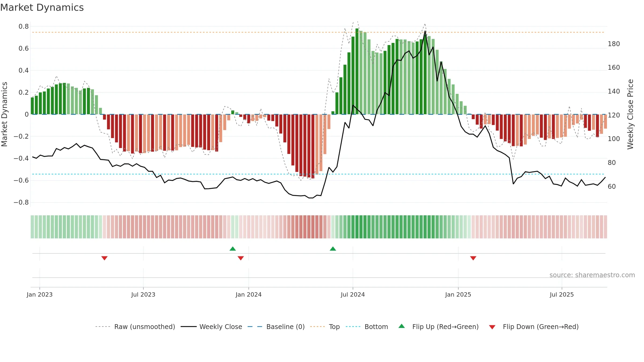
Task: Toggle the Weekly Close legend entry
Action: coord(211,327)
